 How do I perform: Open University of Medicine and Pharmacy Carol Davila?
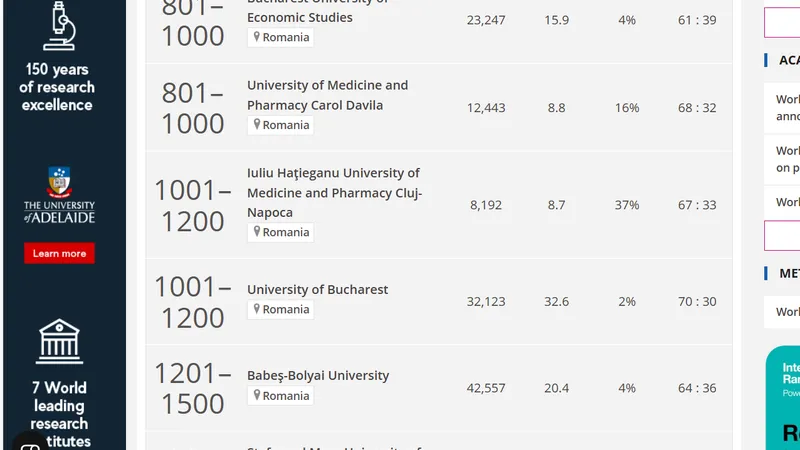[328, 95]
